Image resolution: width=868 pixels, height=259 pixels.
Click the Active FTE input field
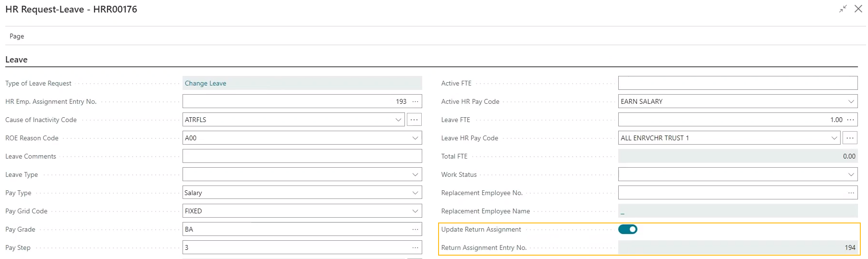(x=737, y=83)
